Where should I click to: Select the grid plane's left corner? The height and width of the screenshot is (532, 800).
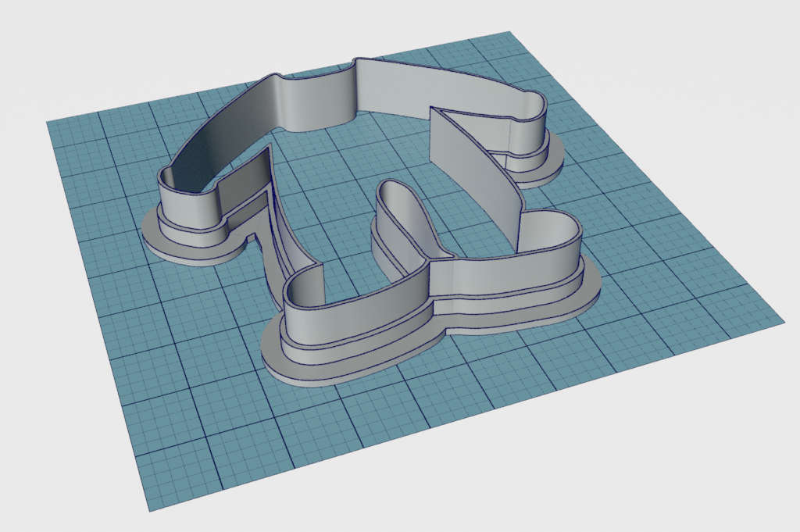click(48, 122)
